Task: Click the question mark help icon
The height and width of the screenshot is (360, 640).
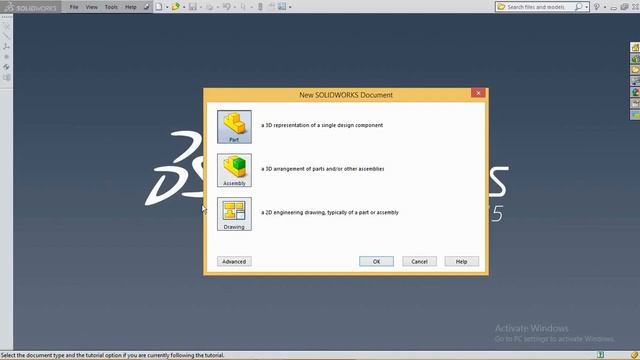Action: pos(597,7)
